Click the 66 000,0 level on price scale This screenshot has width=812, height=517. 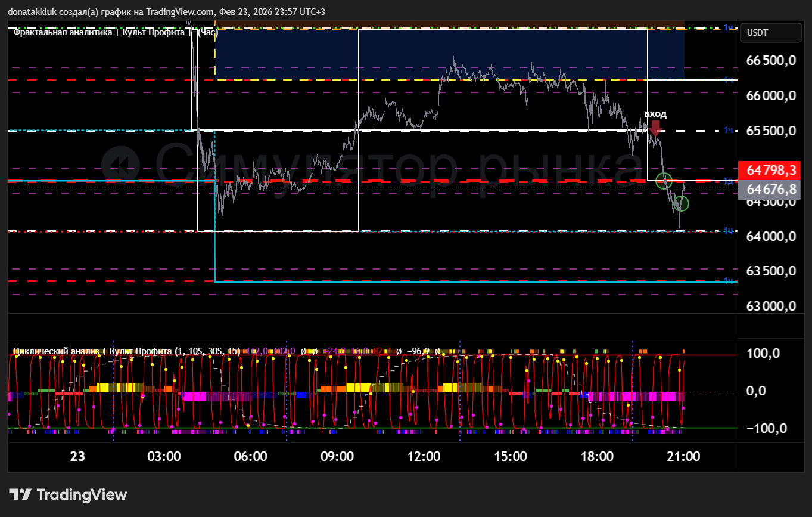[x=771, y=95]
